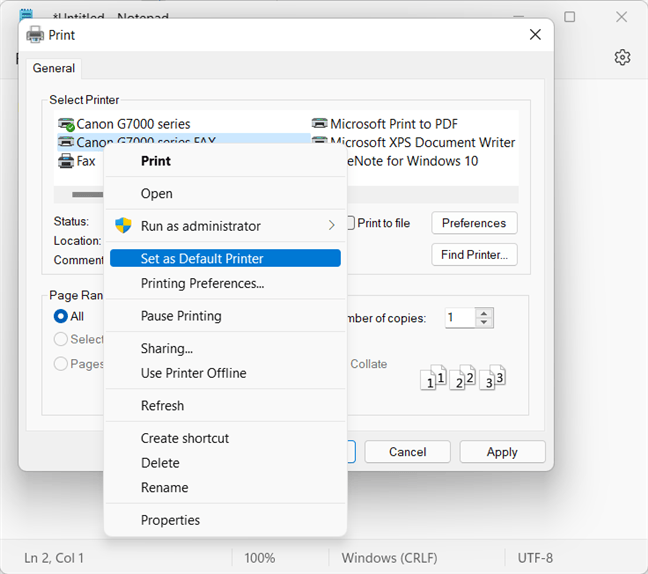Choose Use Printer Offline
Image resolution: width=648 pixels, height=574 pixels.
pyautogui.click(x=225, y=373)
